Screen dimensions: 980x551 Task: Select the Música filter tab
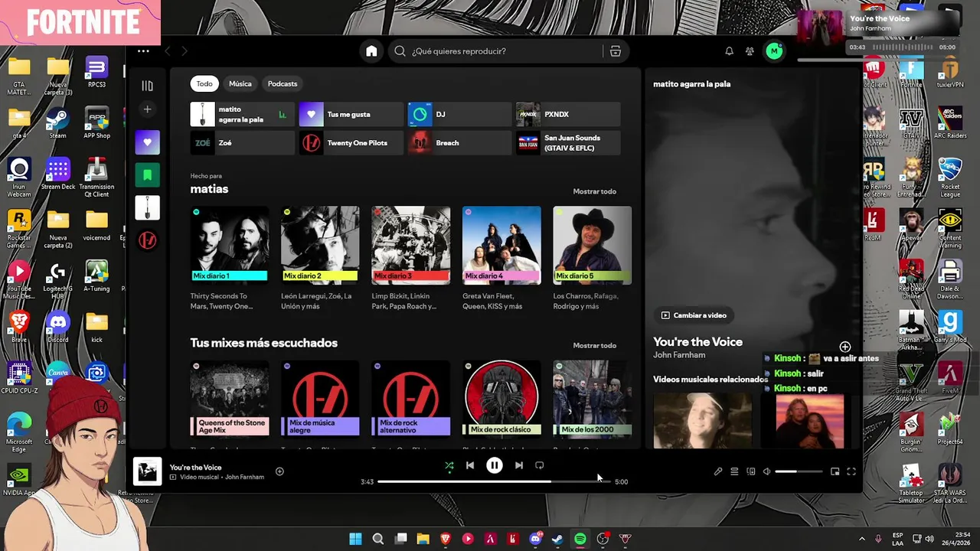coord(240,83)
